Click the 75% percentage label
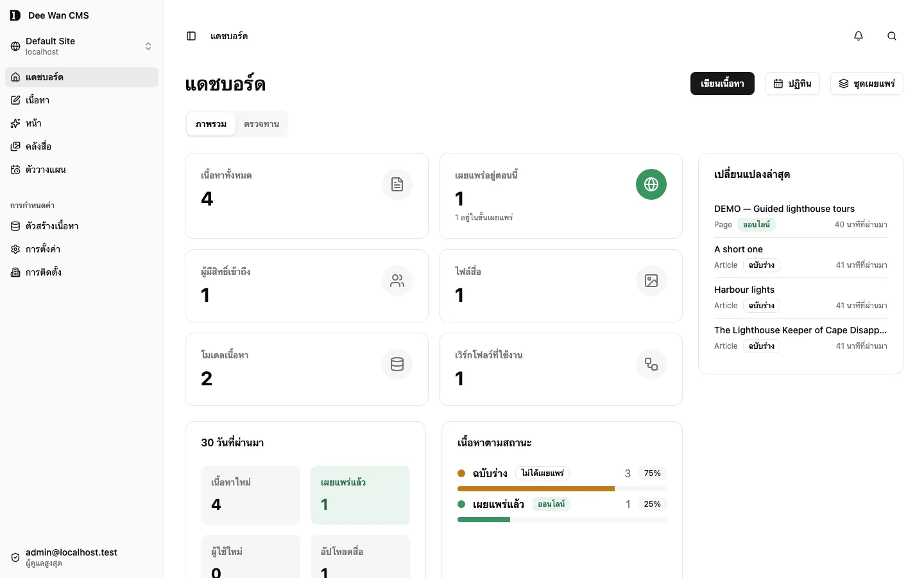924x578 pixels. pyautogui.click(x=653, y=473)
